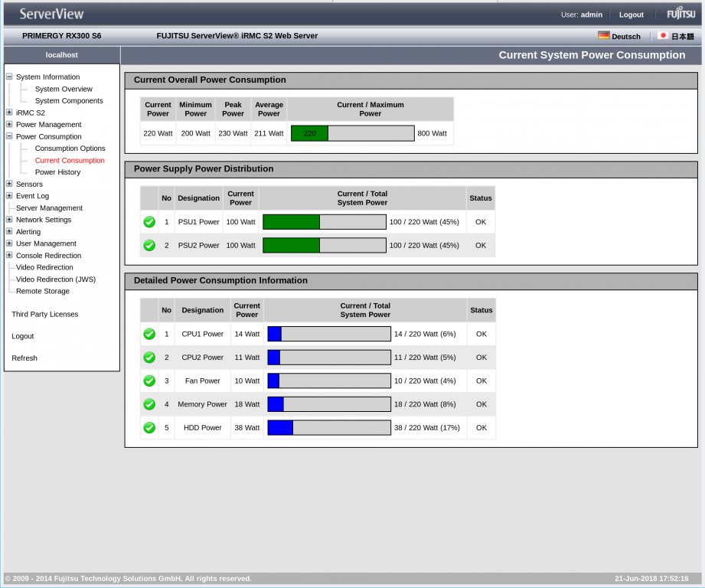This screenshot has height=588, width=705.
Task: Click green check icon beside CPU1 Power
Action: coord(149,334)
